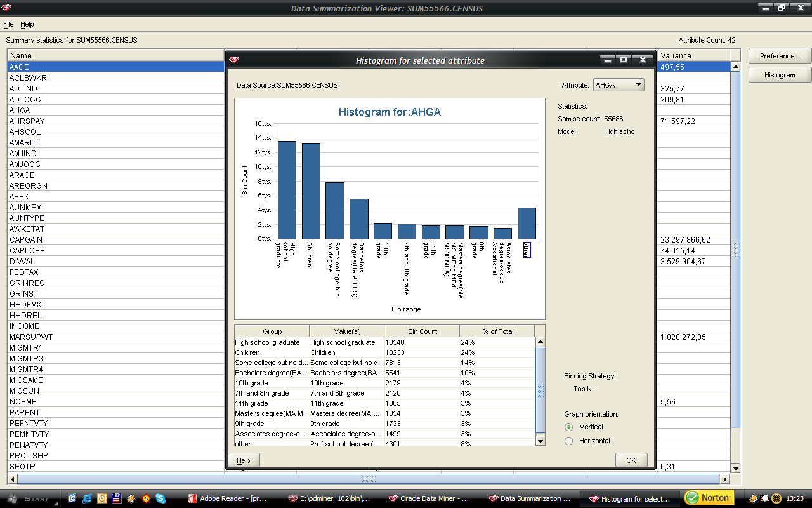Click the Name column header in main table
Screen dimensions: 812x508
(116, 56)
